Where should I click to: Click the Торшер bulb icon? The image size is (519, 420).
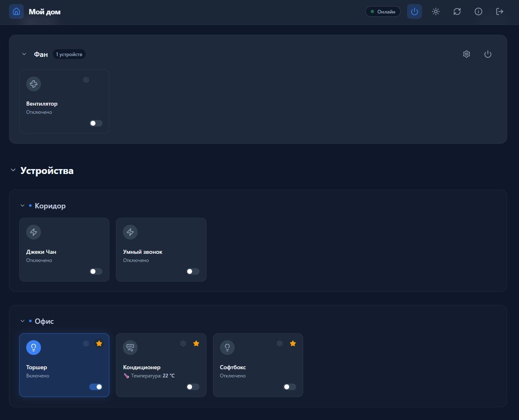[34, 348]
